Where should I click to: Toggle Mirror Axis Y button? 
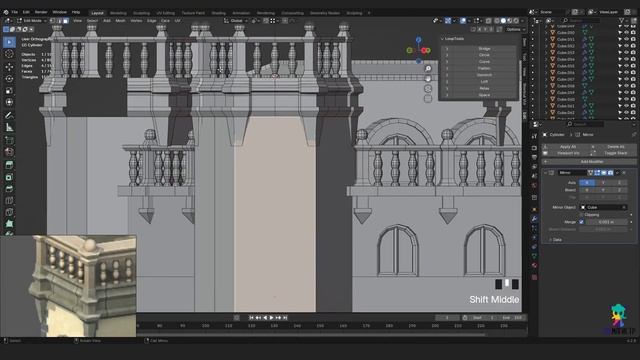point(603,183)
